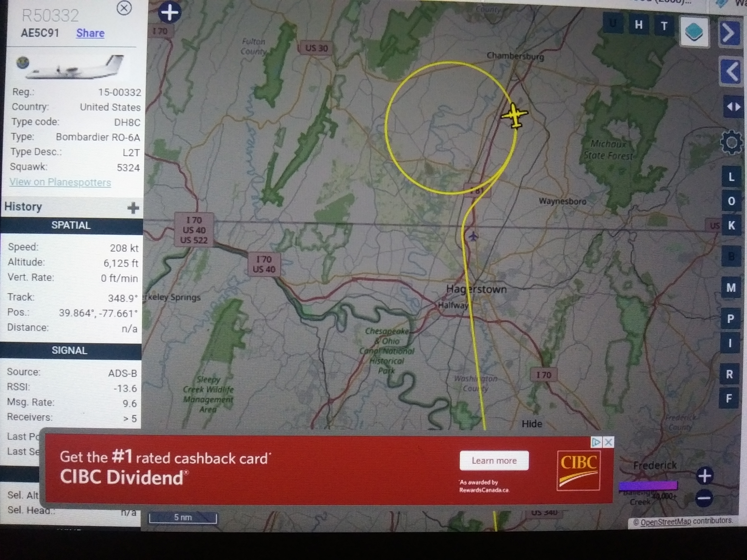Click the Hagerstown label on the map
Viewport: 747px width, 560px height.
[x=476, y=289]
